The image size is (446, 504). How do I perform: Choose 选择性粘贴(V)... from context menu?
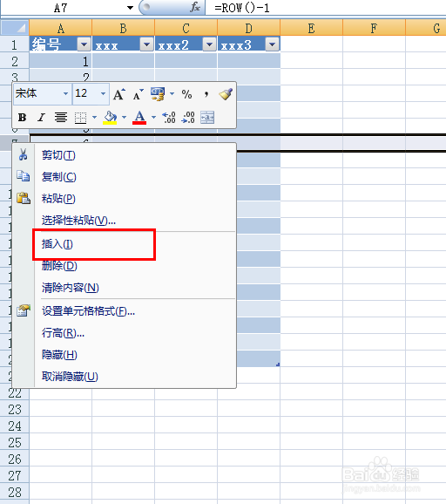pos(124,221)
